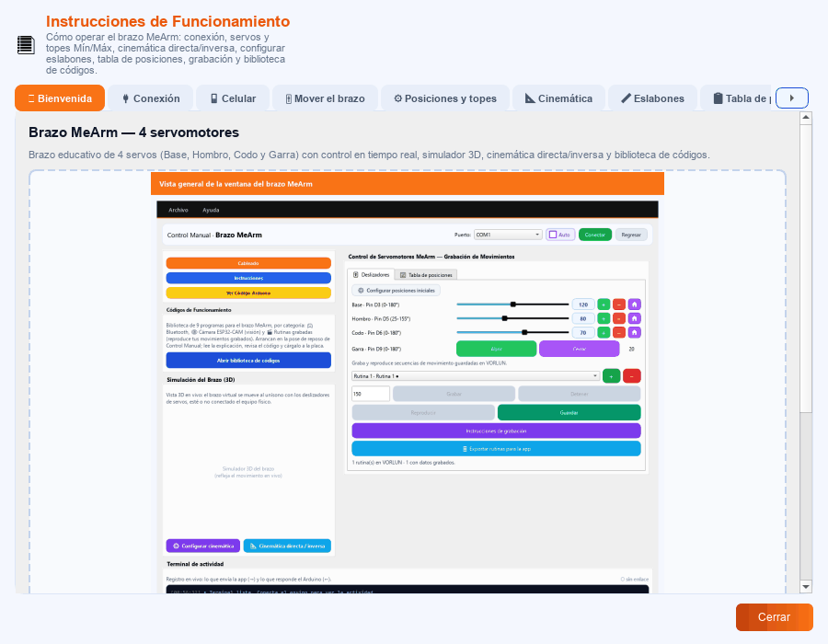Click the green Conectar button in the preview

tap(595, 235)
